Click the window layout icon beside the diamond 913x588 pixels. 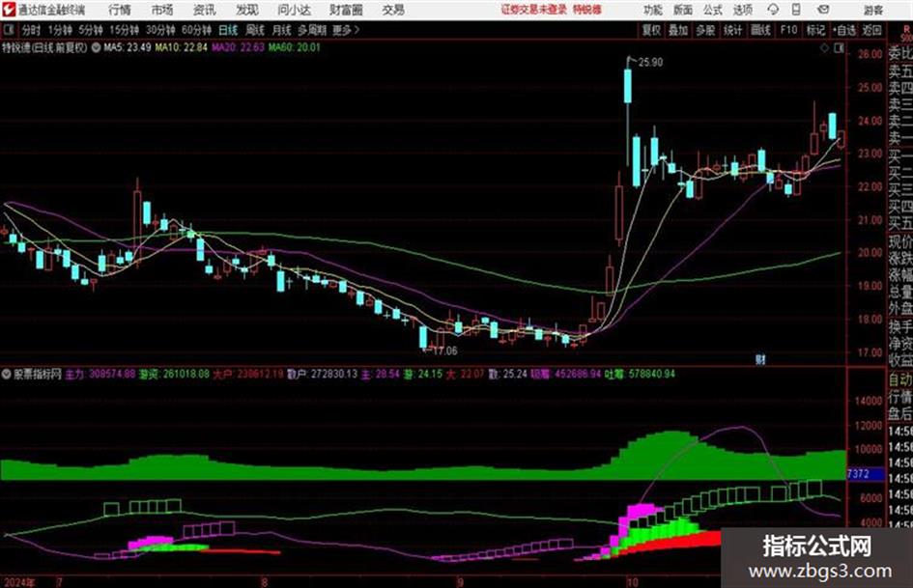click(839, 48)
